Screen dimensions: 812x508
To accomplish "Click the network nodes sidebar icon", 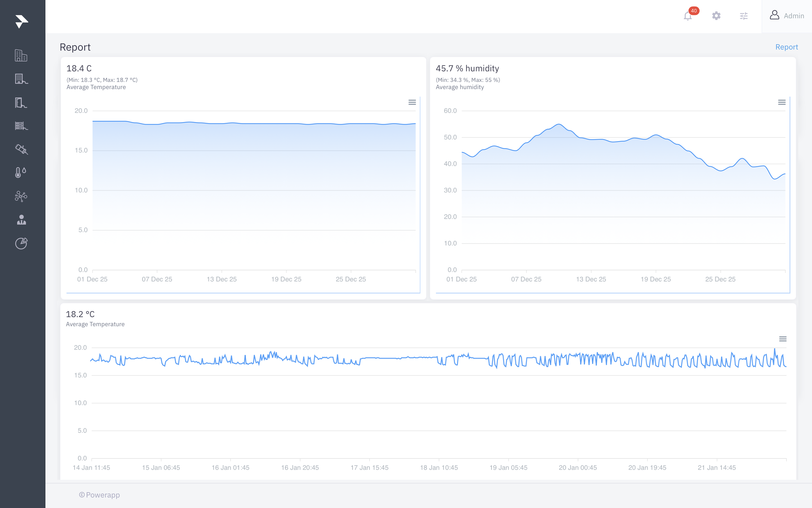I will pyautogui.click(x=21, y=196).
